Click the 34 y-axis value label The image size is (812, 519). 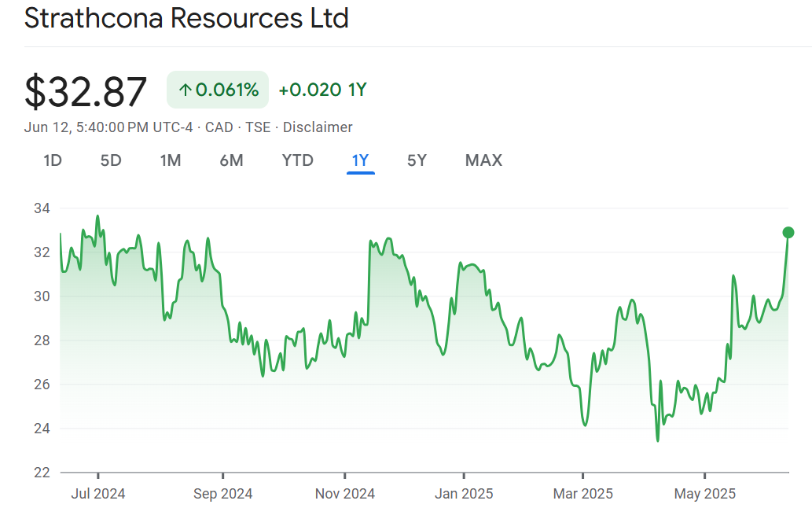(42, 208)
